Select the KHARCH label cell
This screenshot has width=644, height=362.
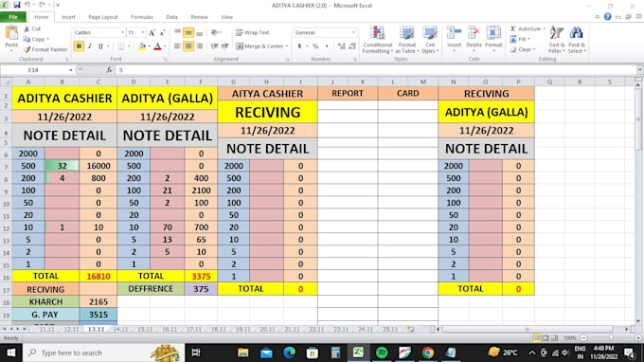(45, 301)
